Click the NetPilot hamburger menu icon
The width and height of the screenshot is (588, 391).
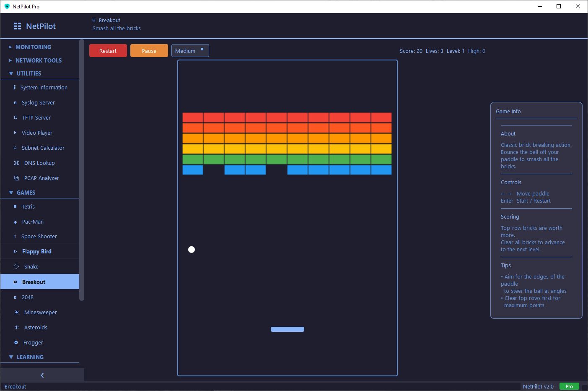18,26
